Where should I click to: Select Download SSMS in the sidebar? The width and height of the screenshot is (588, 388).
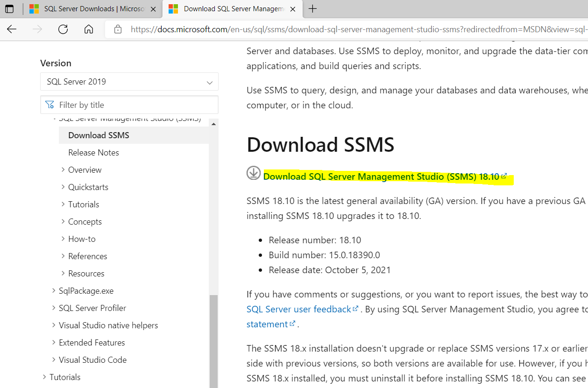pyautogui.click(x=99, y=135)
